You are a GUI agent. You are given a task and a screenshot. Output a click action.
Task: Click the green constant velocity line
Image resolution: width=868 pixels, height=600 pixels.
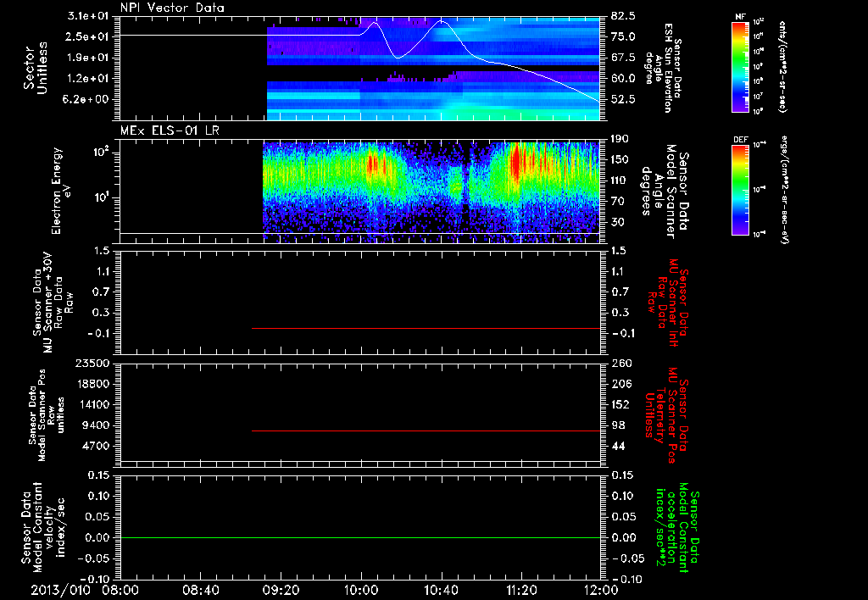click(x=359, y=537)
